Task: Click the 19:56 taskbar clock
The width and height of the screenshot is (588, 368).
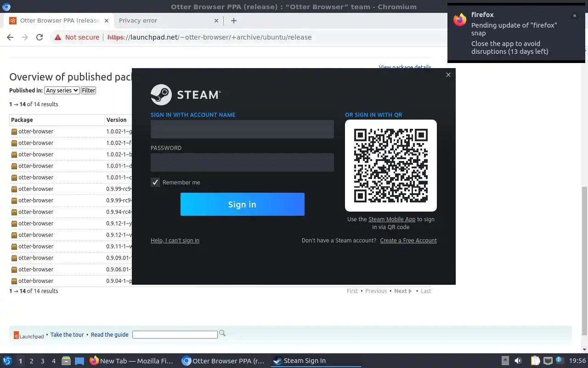Action: click(577, 361)
